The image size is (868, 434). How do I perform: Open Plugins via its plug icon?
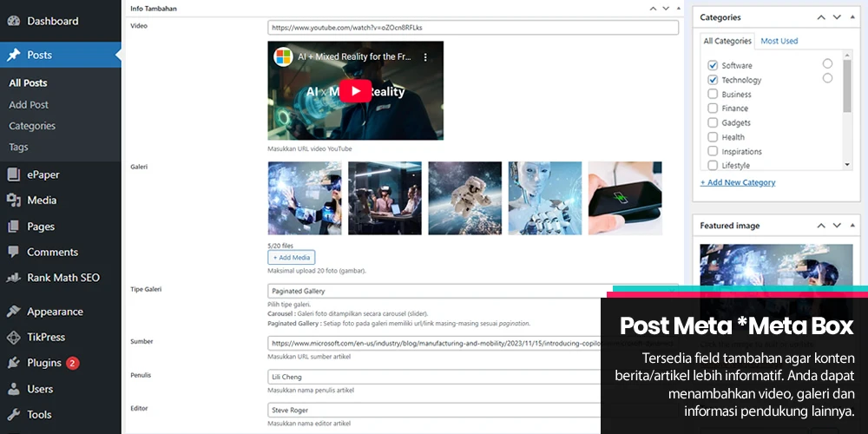[13, 363]
